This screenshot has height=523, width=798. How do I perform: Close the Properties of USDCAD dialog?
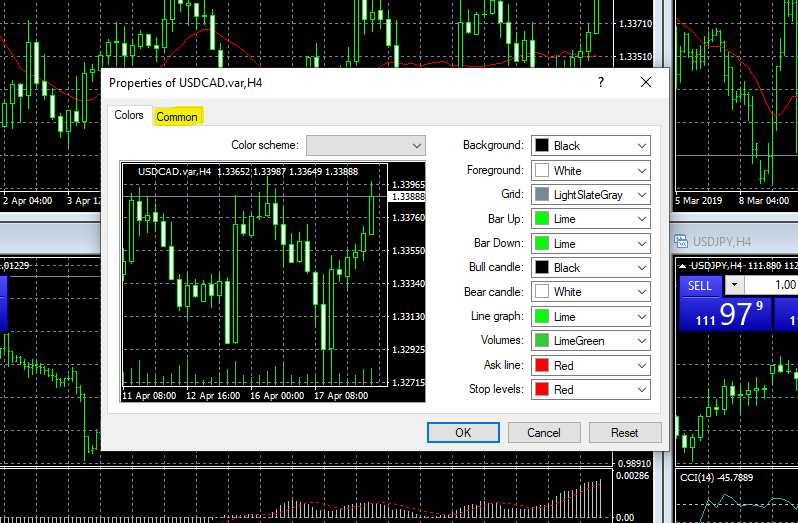coord(646,82)
